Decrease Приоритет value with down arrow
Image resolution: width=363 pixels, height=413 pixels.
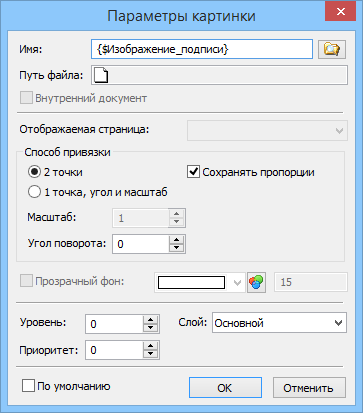point(151,354)
